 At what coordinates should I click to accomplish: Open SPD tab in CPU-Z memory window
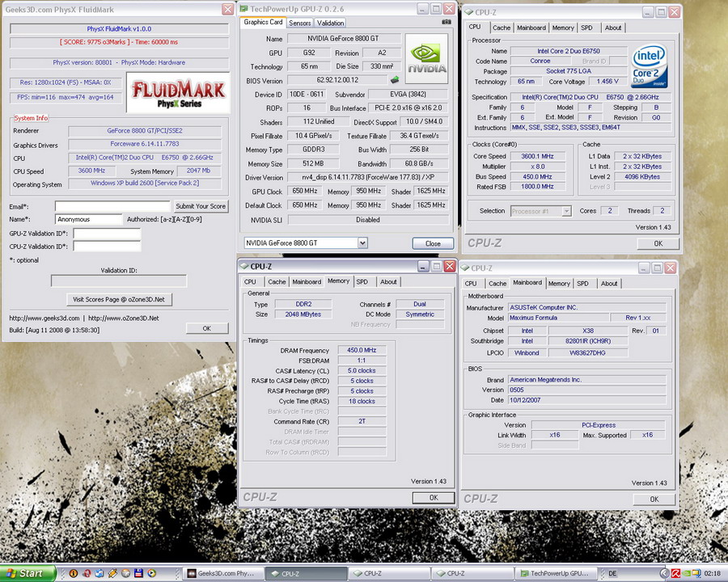point(362,282)
